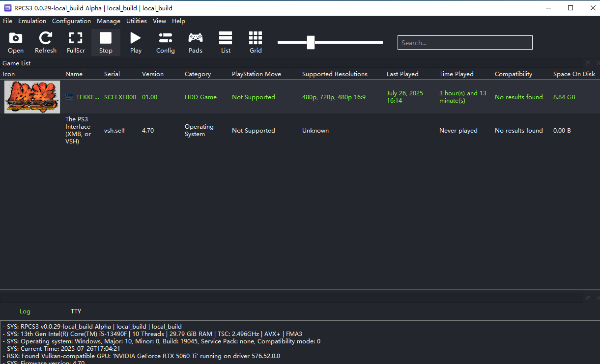Sort by Supported Resolutions column
Screen dimensions: 600x364
click(335, 74)
